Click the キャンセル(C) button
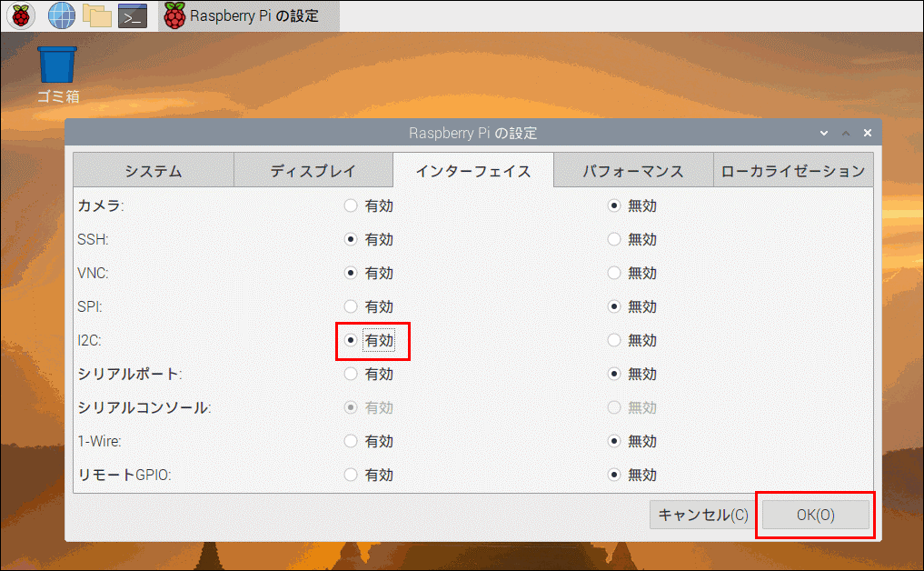The width and height of the screenshot is (924, 571). 703,515
